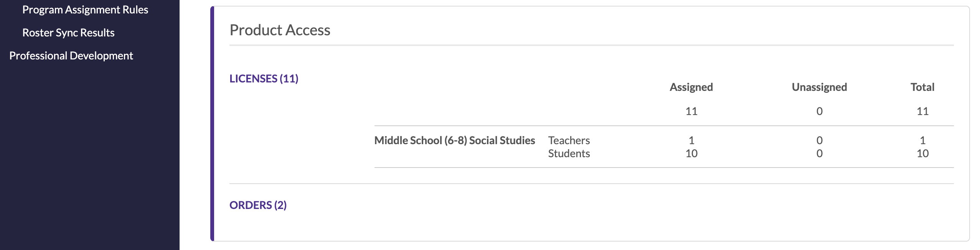The width and height of the screenshot is (980, 250).
Task: Expand the ORDERS (2) section
Action: [x=258, y=205]
